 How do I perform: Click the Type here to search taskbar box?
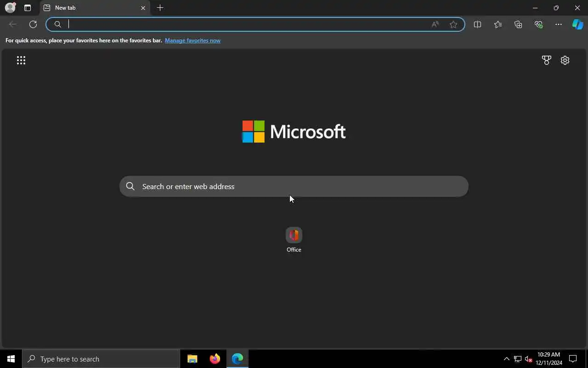(x=101, y=359)
